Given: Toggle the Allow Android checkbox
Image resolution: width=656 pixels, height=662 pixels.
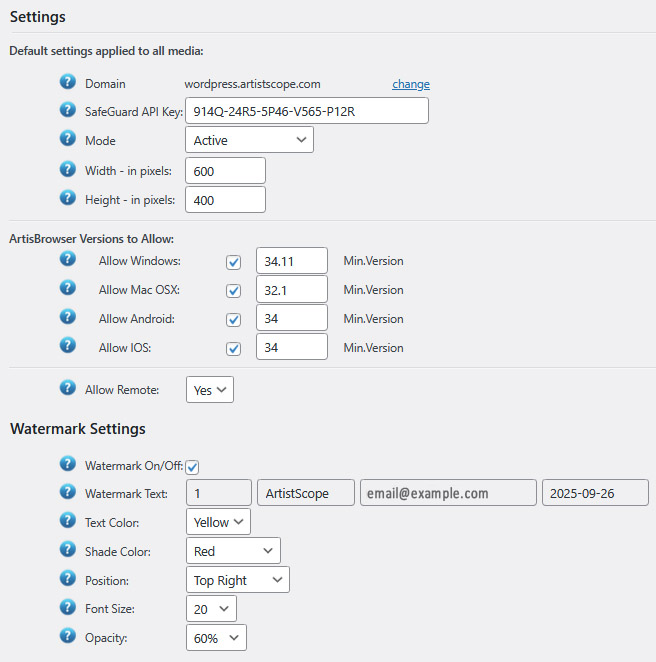Looking at the screenshot, I should coord(233,320).
